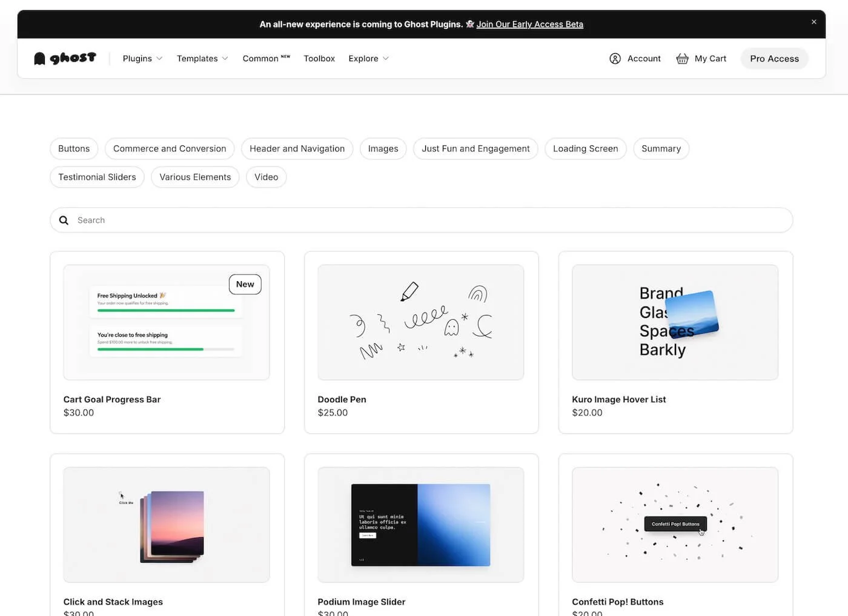Click the New badge on Cart Goal card
The height and width of the screenshot is (616, 848).
pos(245,284)
